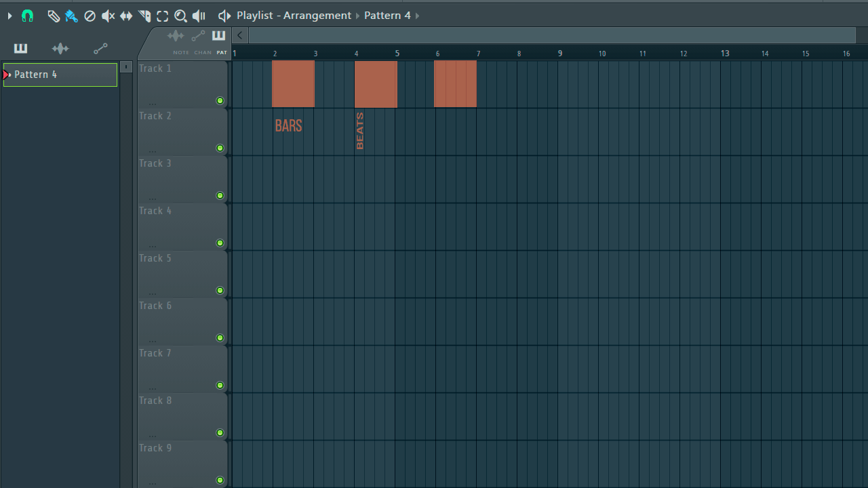Viewport: 868px width, 488px height.
Task: Click the left chevron above the timeline ruler
Action: click(239, 35)
